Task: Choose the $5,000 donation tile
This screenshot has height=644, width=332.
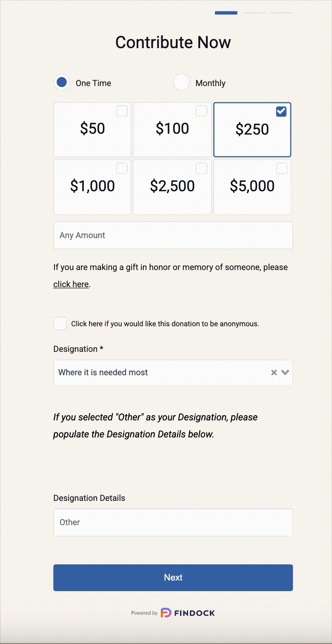Action: point(252,187)
